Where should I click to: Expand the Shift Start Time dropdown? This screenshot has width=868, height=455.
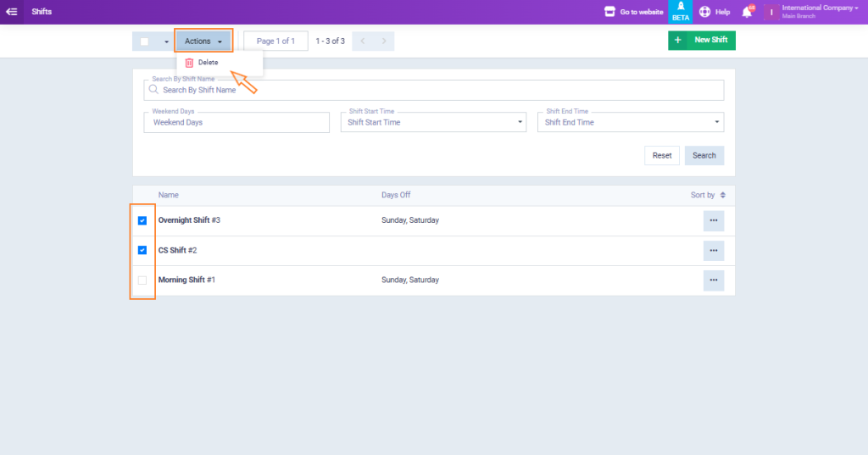(x=437, y=122)
